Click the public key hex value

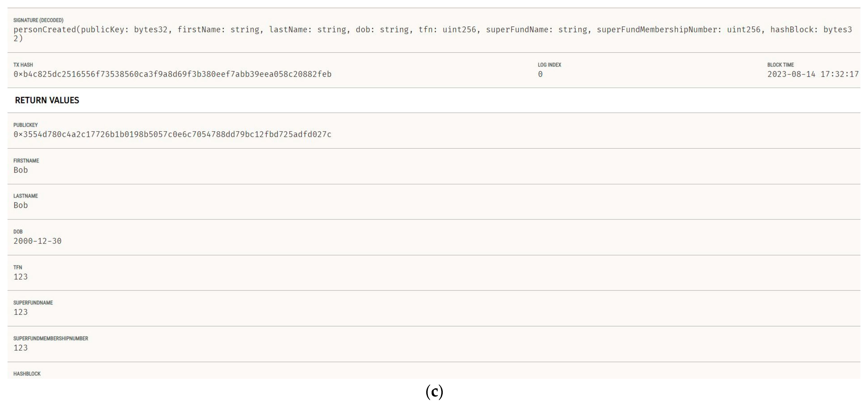[172, 135]
